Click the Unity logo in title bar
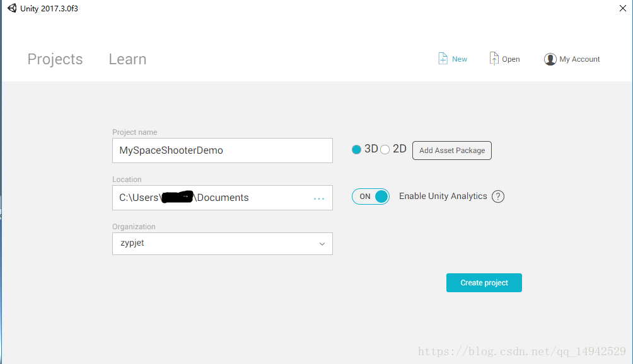Screen dimensions: 633x364 point(12,8)
